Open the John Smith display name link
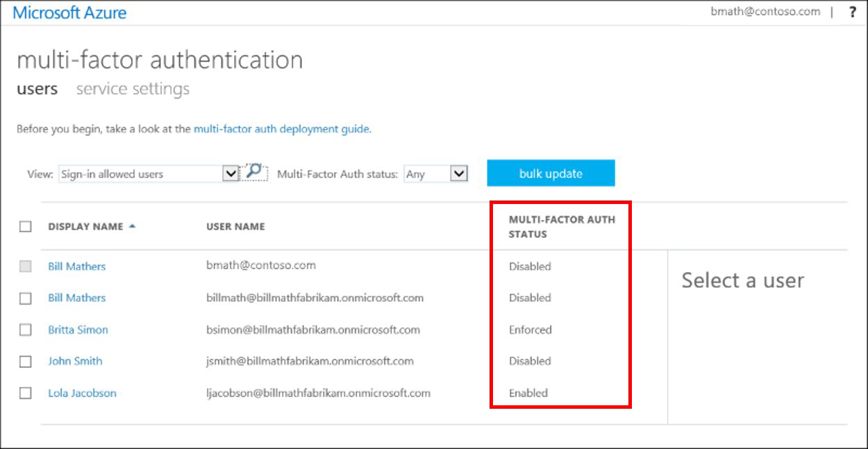Image resolution: width=868 pixels, height=449 pixels. [x=75, y=362]
